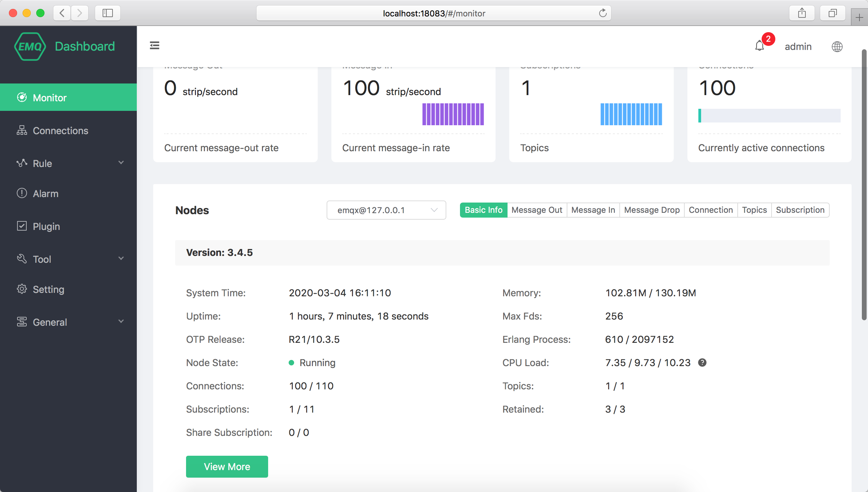Click the Alarm bell sidebar icon
The width and height of the screenshot is (868, 492).
(x=22, y=193)
